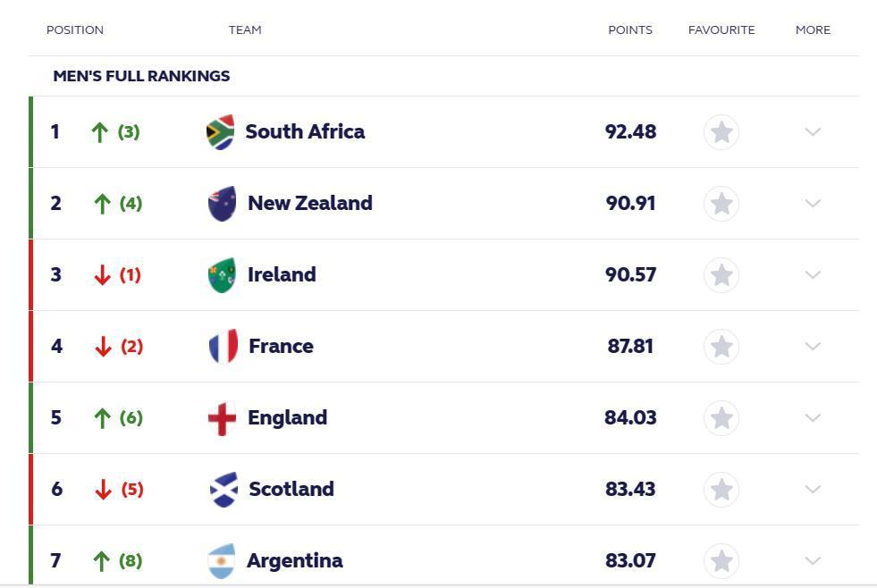Click the Ireland flag icon
Screen dimensions: 877x588
pos(222,275)
